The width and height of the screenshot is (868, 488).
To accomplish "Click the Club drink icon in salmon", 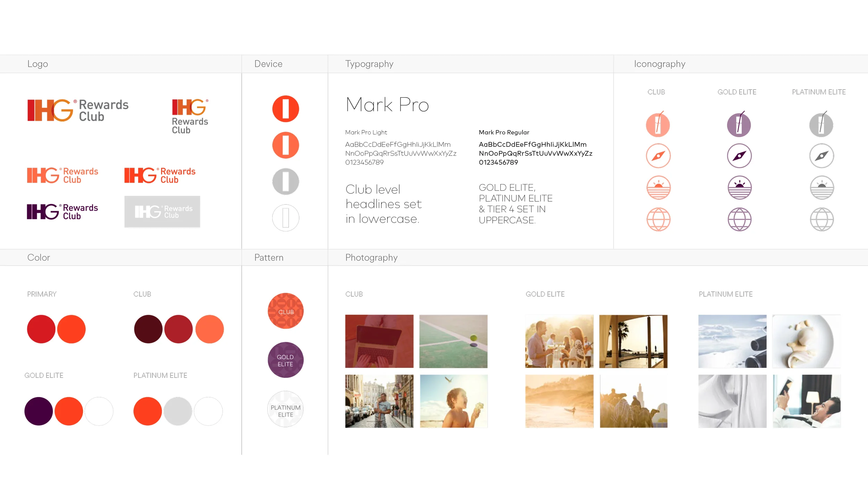I will [658, 124].
